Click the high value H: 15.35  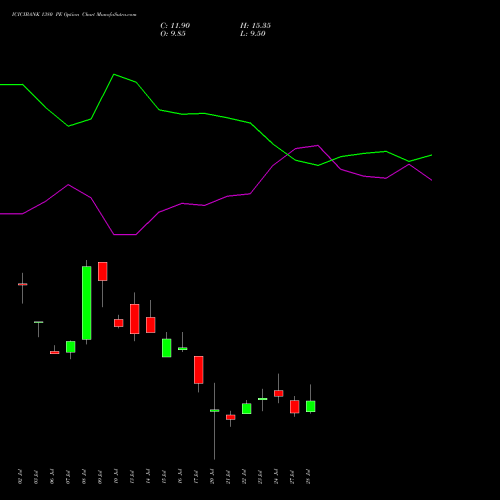click(255, 26)
